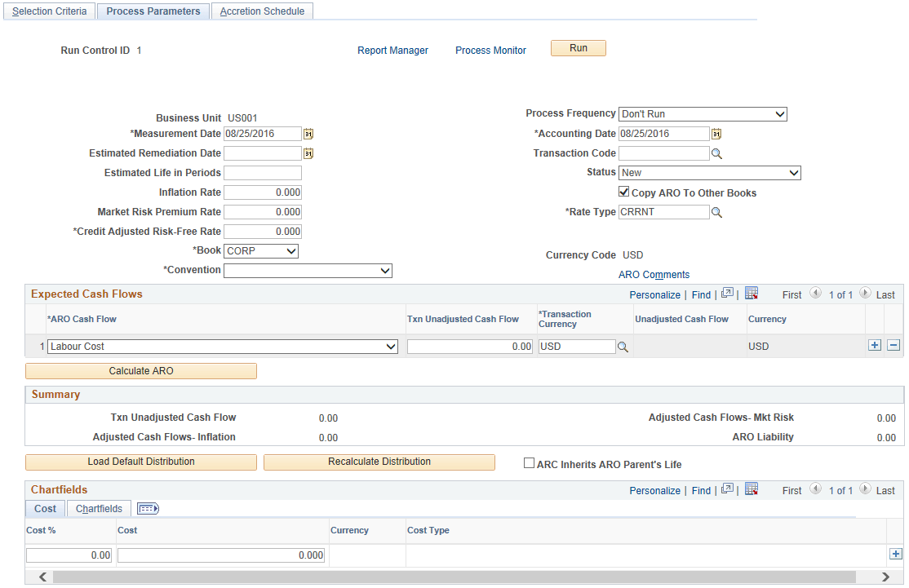Image resolution: width=909 pixels, height=588 pixels.
Task: Delete the Labour Cost cash flow row
Action: coord(893,345)
